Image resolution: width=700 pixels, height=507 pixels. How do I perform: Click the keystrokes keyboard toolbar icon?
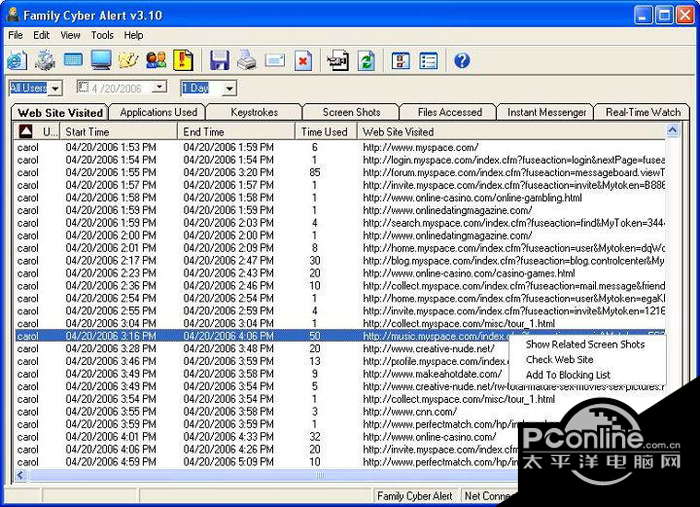[73, 60]
